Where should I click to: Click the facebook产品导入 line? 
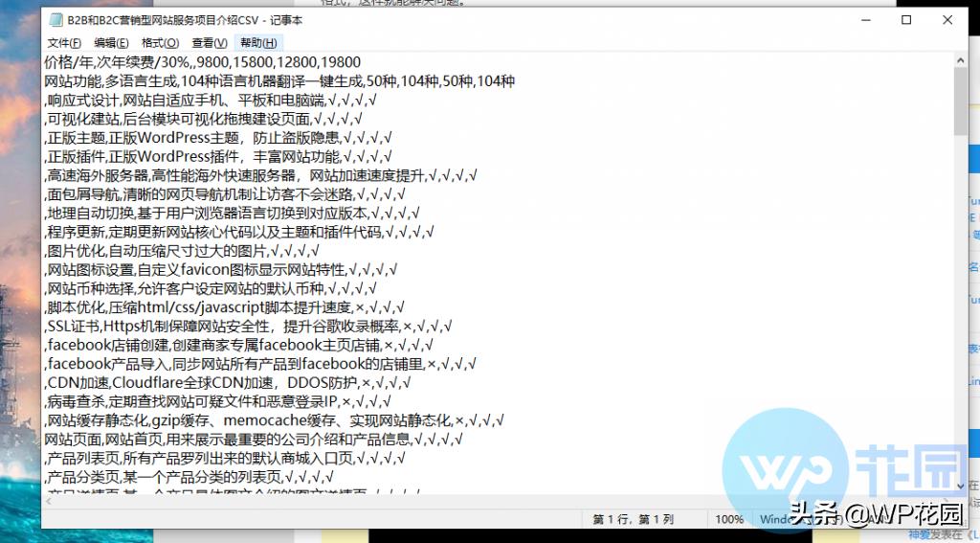260,364
